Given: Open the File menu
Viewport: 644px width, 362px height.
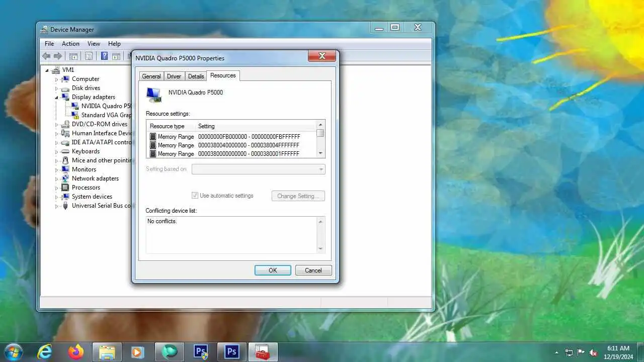Looking at the screenshot, I should (x=49, y=44).
